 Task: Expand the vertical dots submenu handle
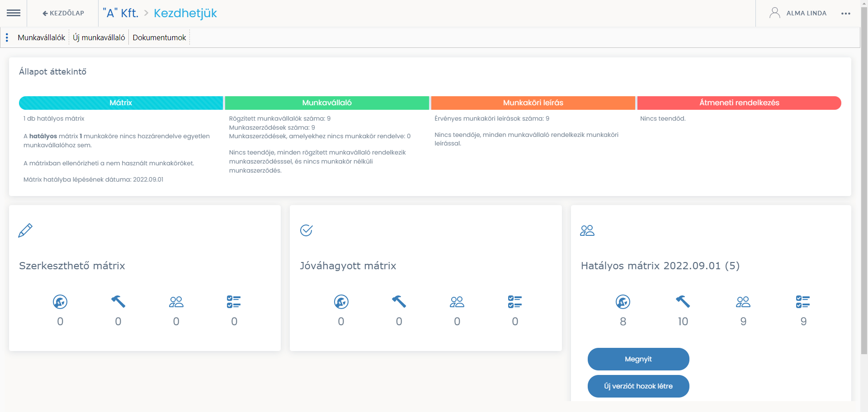(7, 37)
